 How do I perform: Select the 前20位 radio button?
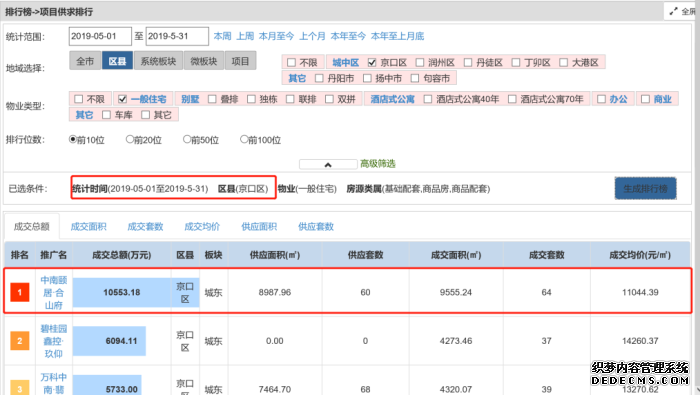[130, 139]
